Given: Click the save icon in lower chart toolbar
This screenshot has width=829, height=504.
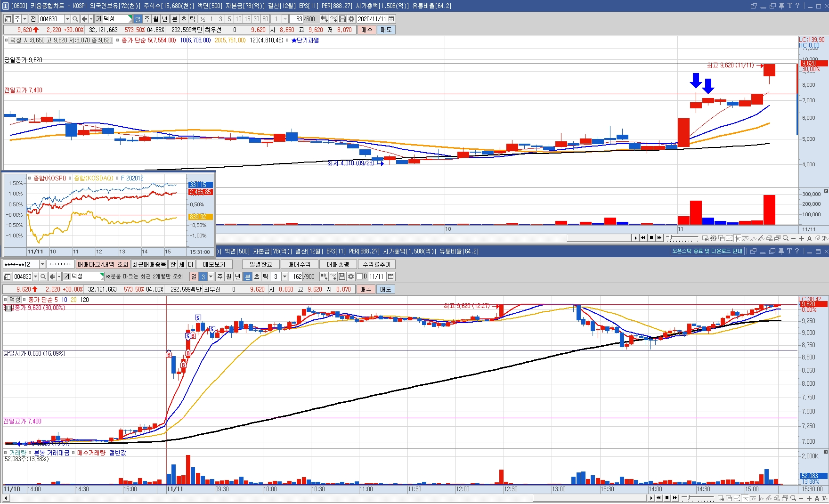Looking at the screenshot, I should 342,276.
